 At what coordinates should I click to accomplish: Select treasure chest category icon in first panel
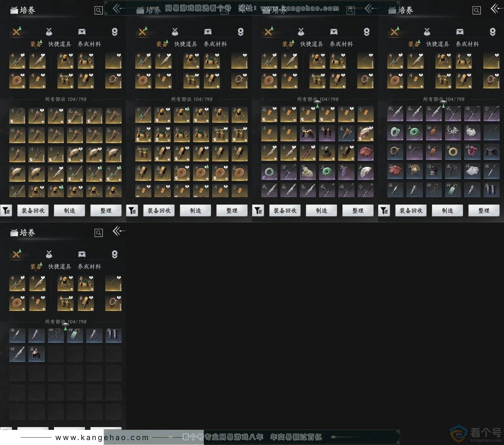click(x=82, y=32)
